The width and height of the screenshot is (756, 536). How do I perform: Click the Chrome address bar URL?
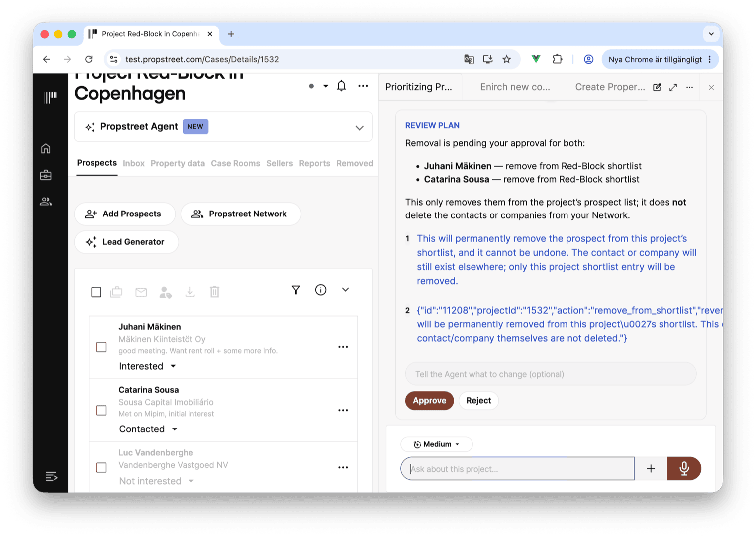202,59
